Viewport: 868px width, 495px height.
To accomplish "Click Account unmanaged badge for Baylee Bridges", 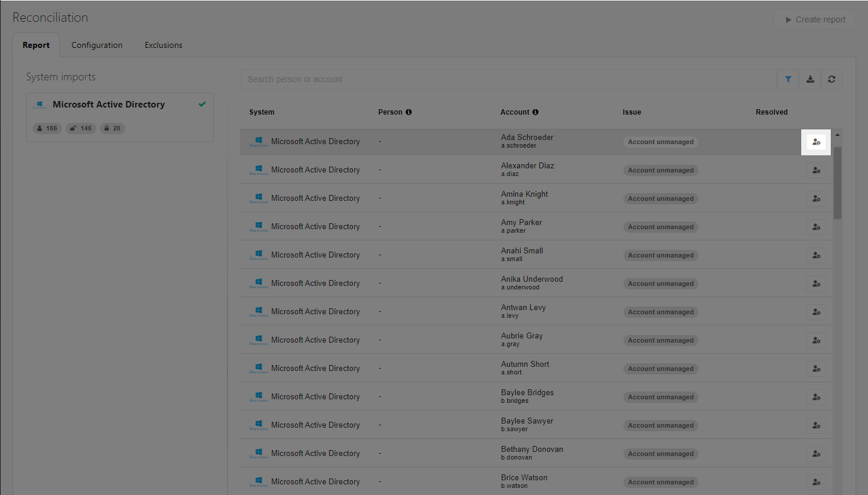I will point(661,397).
